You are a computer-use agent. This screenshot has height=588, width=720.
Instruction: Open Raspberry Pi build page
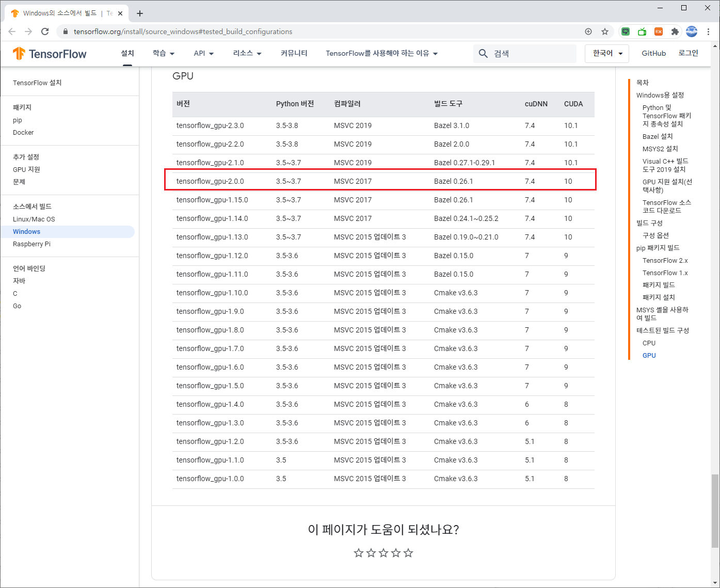pos(31,244)
